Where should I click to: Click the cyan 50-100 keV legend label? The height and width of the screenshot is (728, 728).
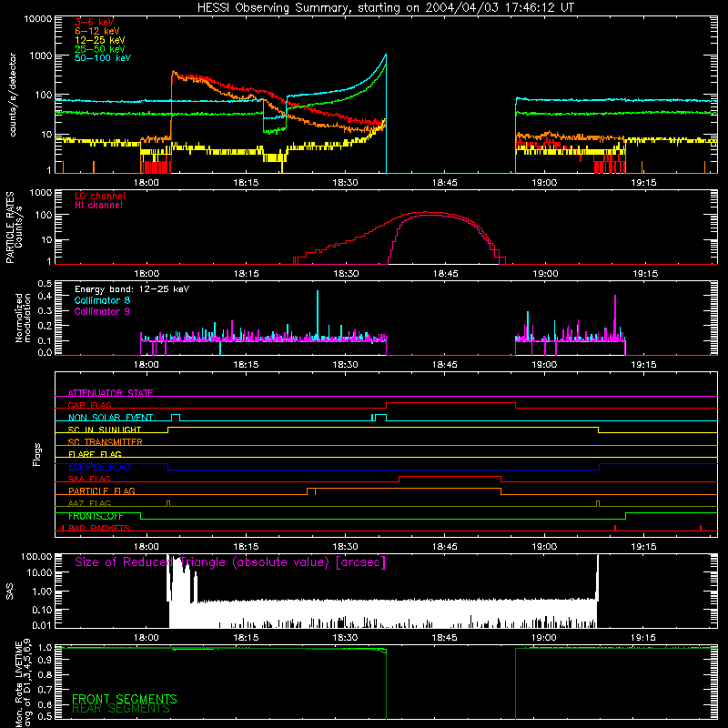[x=103, y=58]
